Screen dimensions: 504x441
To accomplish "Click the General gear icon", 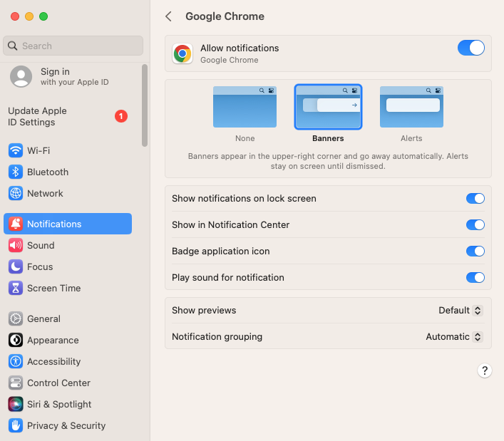I will [x=16, y=318].
